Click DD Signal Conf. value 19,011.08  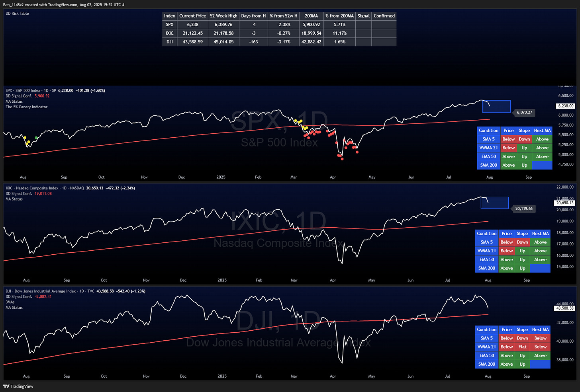[x=43, y=194]
